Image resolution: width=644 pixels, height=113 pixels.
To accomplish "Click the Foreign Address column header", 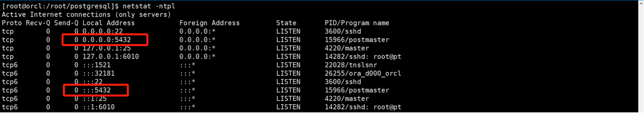I will (209, 23).
